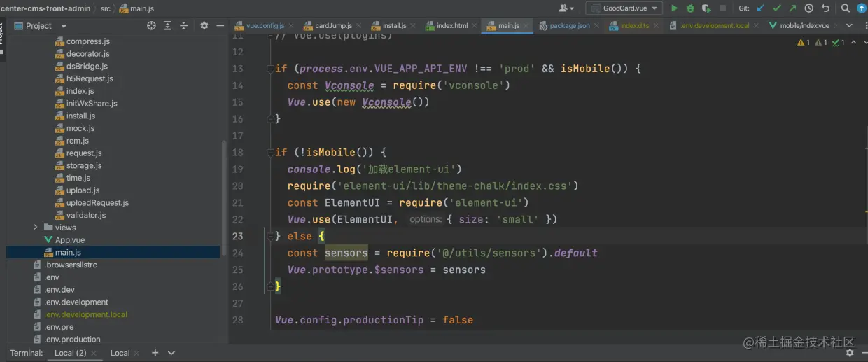Open Search Everywhere magnifier icon

(845, 8)
